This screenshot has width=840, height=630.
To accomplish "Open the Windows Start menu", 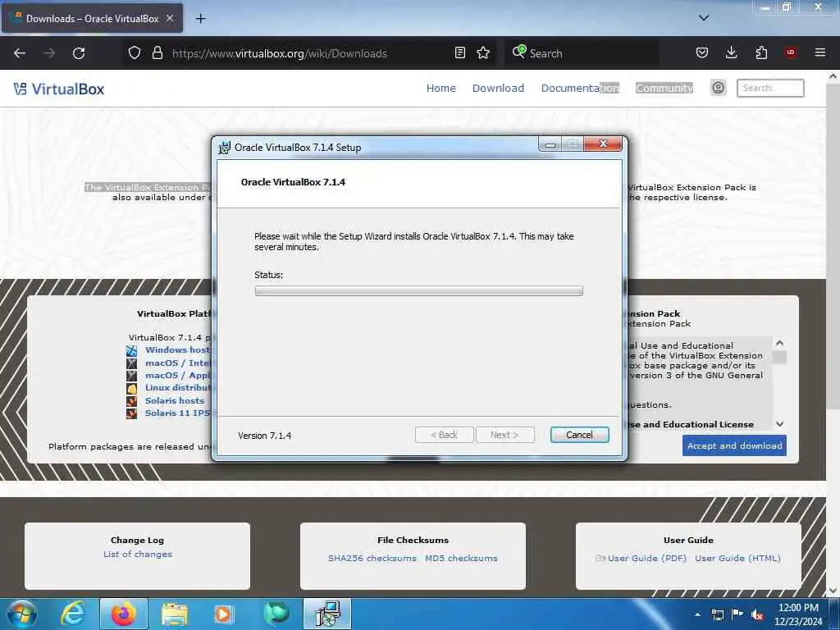I will pyautogui.click(x=22, y=614).
